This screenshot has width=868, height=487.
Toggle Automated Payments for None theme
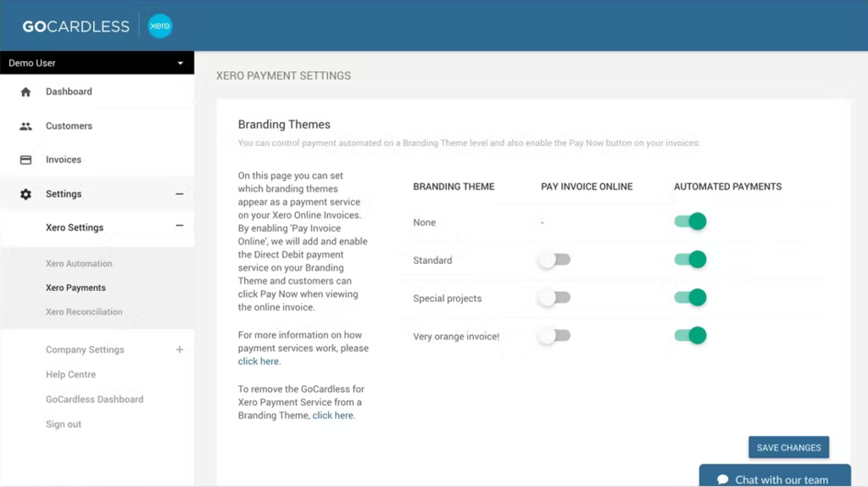click(x=690, y=221)
